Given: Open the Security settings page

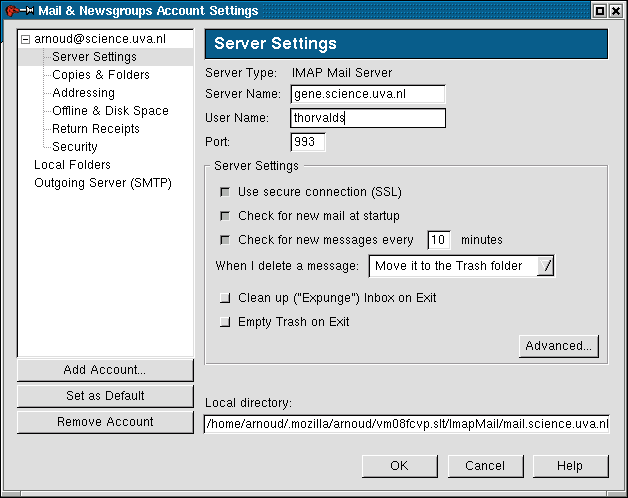Looking at the screenshot, I should 75,147.
